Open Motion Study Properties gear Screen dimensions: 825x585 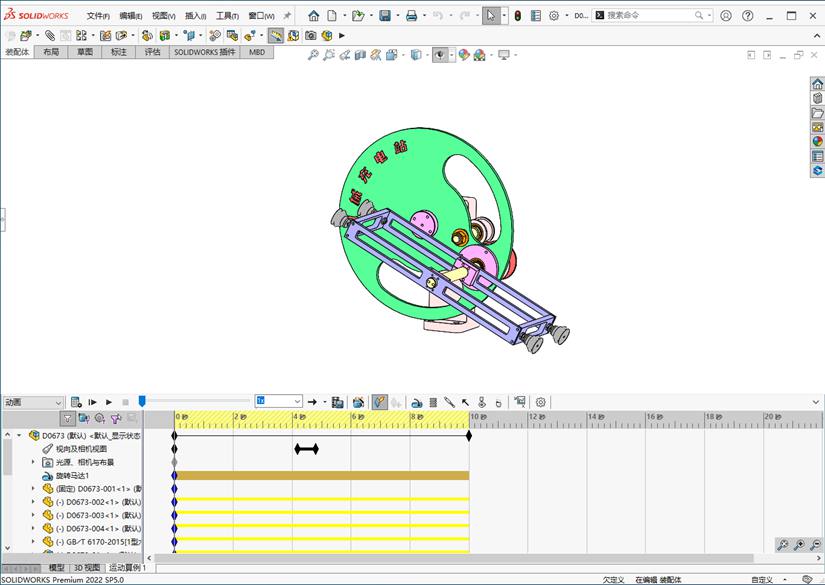click(x=540, y=402)
